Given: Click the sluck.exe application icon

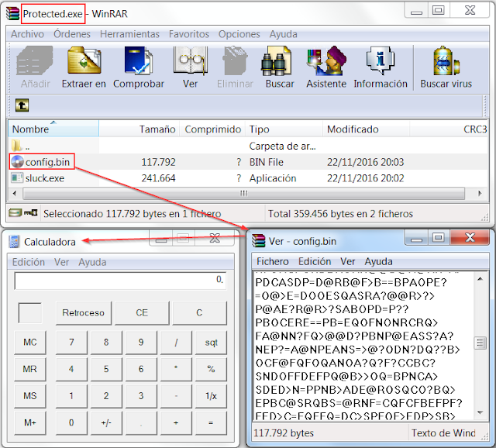Looking at the screenshot, I should coord(17,177).
